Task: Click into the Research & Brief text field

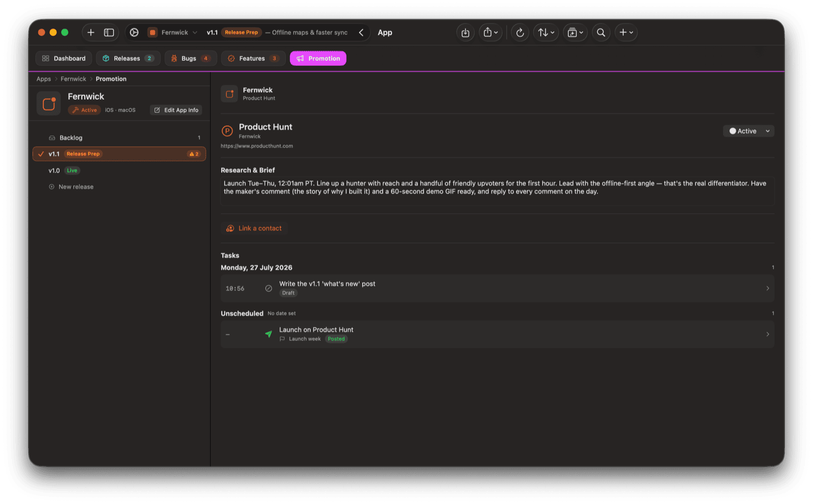Action: tap(498, 191)
